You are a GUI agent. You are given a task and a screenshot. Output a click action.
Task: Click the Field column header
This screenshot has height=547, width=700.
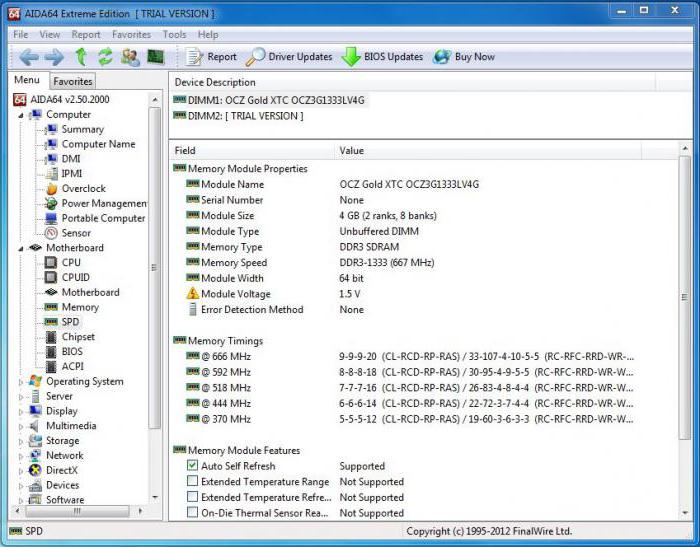click(x=252, y=150)
